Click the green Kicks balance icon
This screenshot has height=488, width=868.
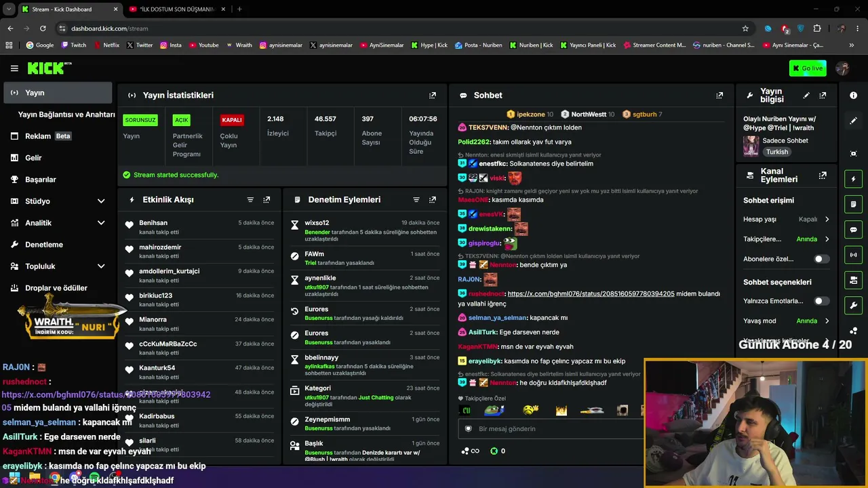(x=494, y=451)
